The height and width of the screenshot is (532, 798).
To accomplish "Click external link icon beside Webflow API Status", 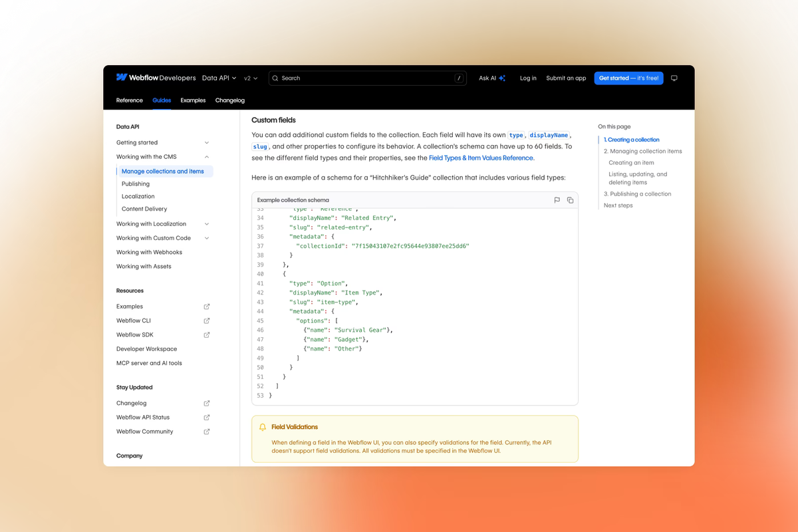I will click(207, 417).
